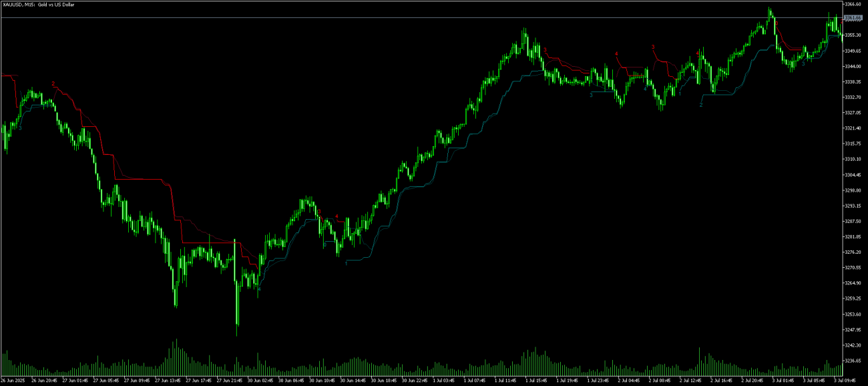Click the 27 Jun 09:45 time label
Image resolution: width=868 pixels, height=386 pixels.
point(136,381)
